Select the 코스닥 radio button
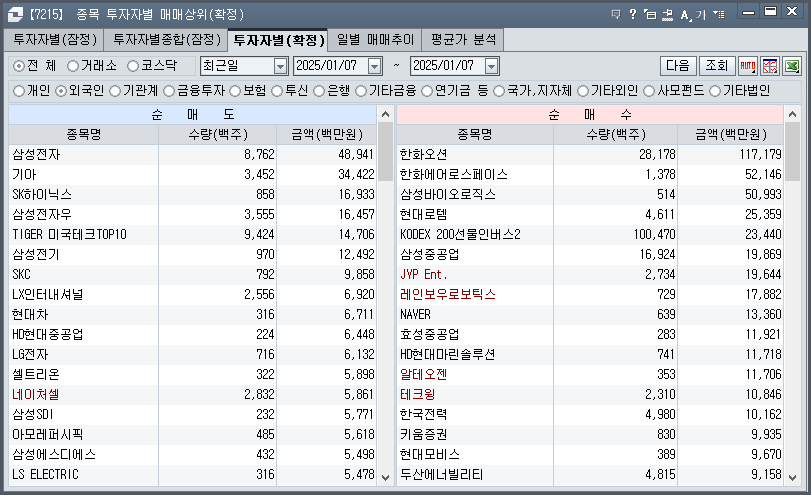The width and height of the screenshot is (811, 495). click(133, 66)
